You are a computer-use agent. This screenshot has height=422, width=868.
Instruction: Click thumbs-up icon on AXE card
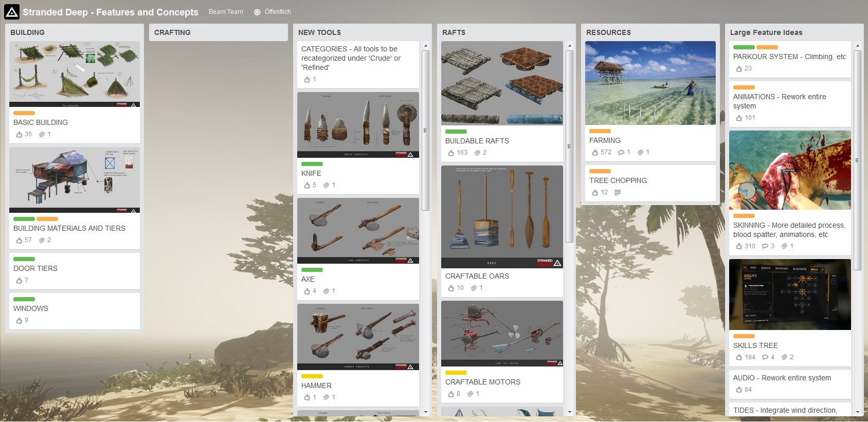click(307, 291)
